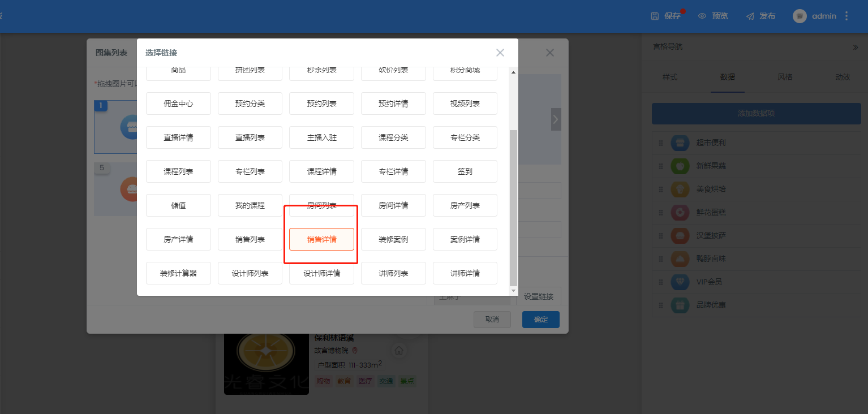The image size is (868, 414).
Task: Click the 保存 save button in the top bar
Action: click(665, 16)
